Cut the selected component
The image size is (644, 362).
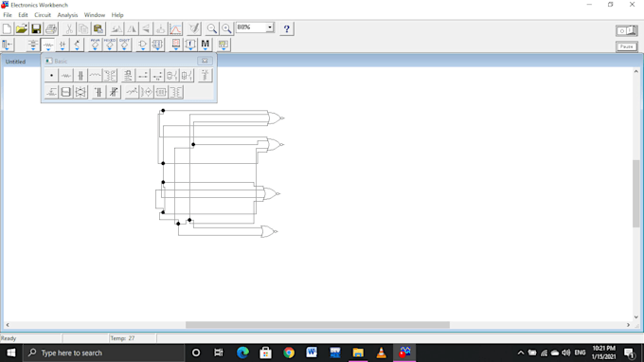point(69,28)
